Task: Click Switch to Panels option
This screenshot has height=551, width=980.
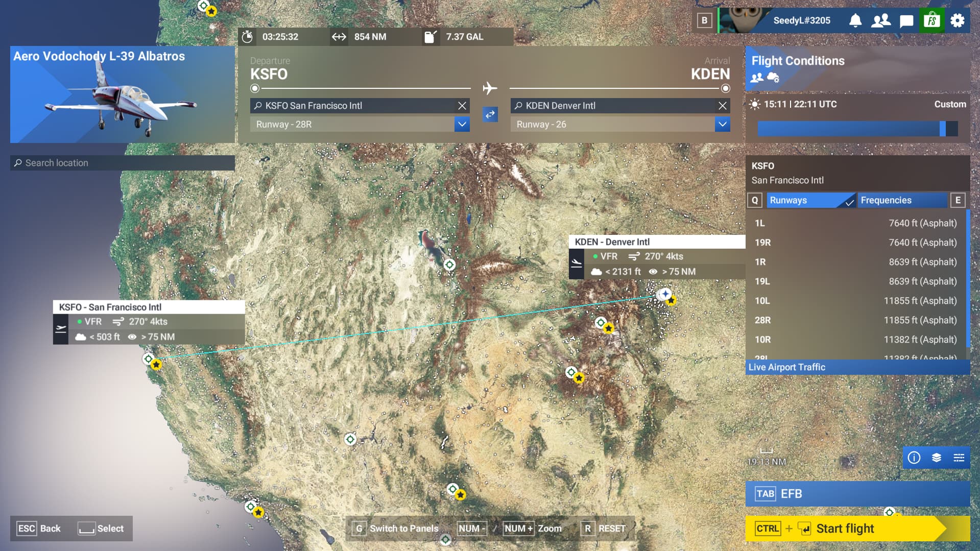Action: pyautogui.click(x=396, y=529)
